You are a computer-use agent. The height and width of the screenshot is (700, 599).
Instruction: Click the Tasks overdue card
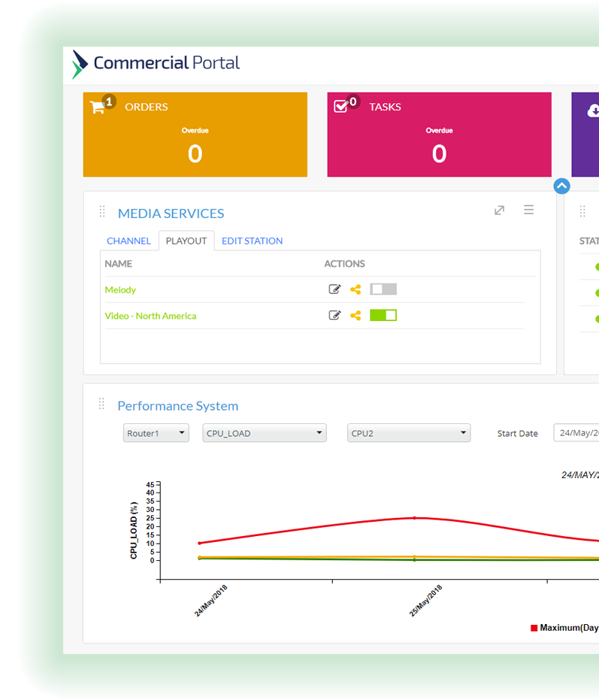click(x=439, y=135)
